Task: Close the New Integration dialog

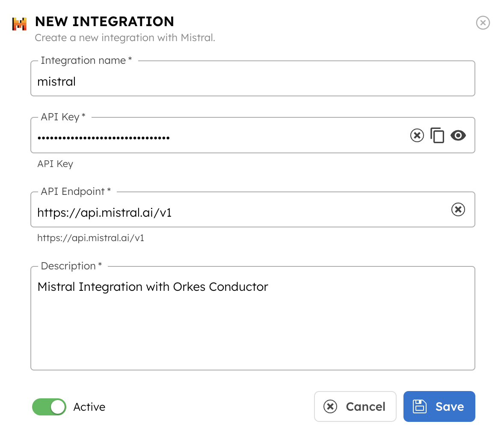Action: pyautogui.click(x=483, y=23)
